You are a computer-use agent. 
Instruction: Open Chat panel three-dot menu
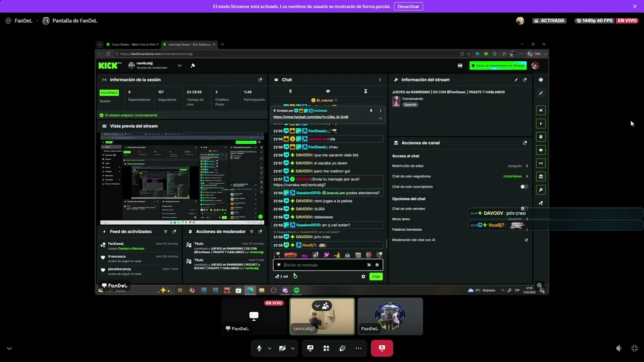click(380, 79)
